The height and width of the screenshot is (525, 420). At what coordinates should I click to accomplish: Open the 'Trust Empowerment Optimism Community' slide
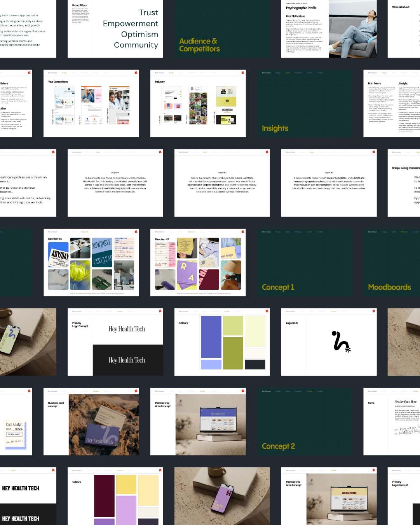[x=115, y=29]
